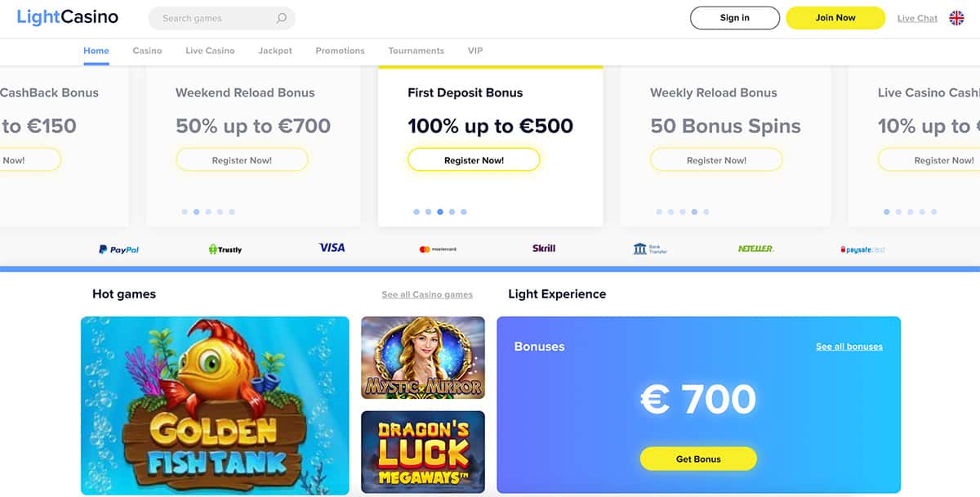Click the Trustly payment logo

tap(225, 249)
